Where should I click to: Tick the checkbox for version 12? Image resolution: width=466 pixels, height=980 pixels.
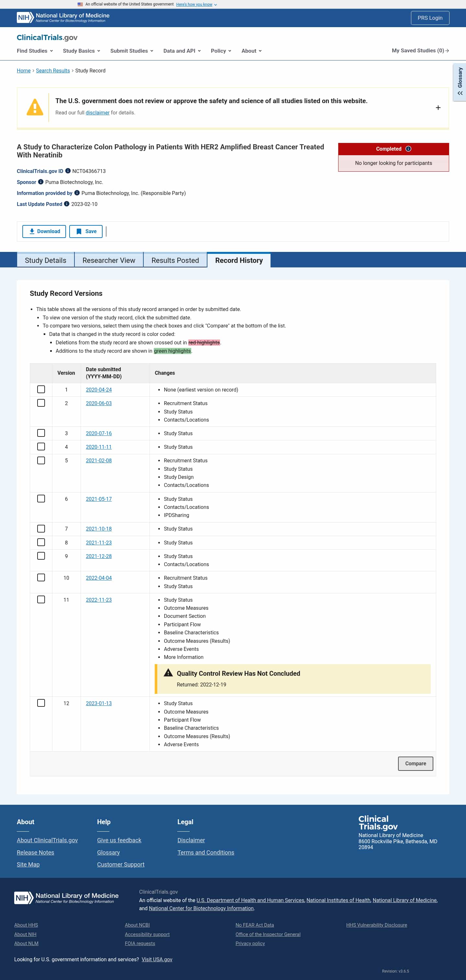[41, 703]
